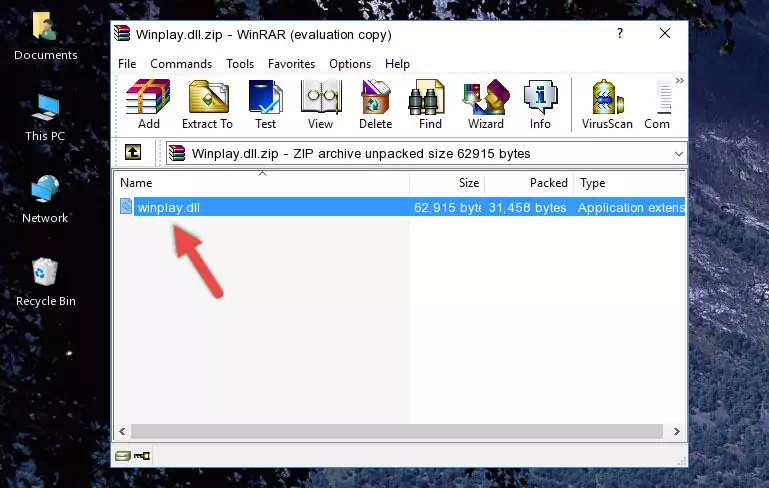769x488 pixels.
Task: Click the WinRAR title bar app icon
Action: [x=122, y=34]
